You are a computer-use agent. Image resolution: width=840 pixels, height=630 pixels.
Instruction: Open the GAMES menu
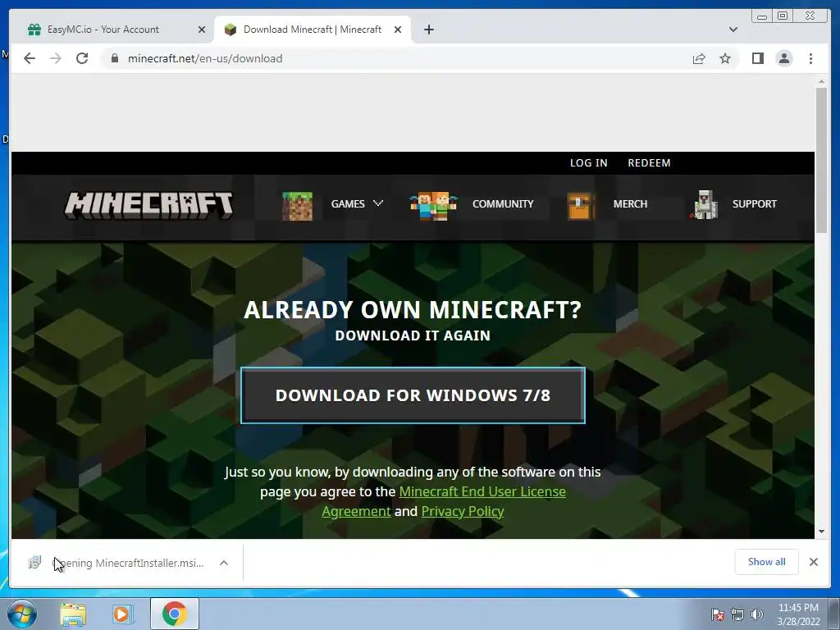pyautogui.click(x=348, y=204)
